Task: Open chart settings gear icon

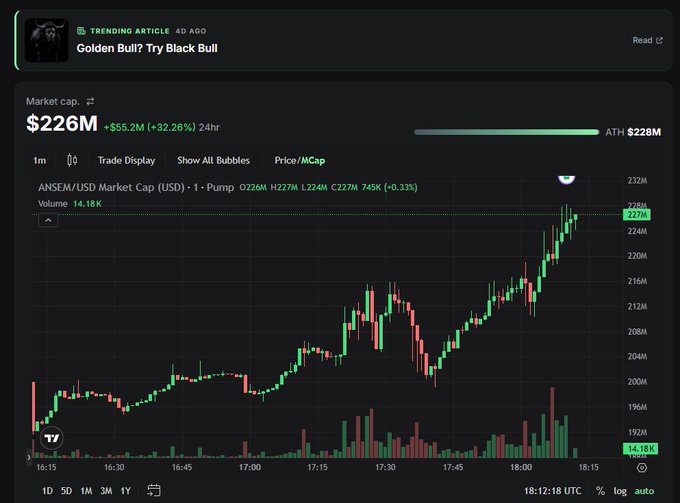Action: tap(642, 468)
